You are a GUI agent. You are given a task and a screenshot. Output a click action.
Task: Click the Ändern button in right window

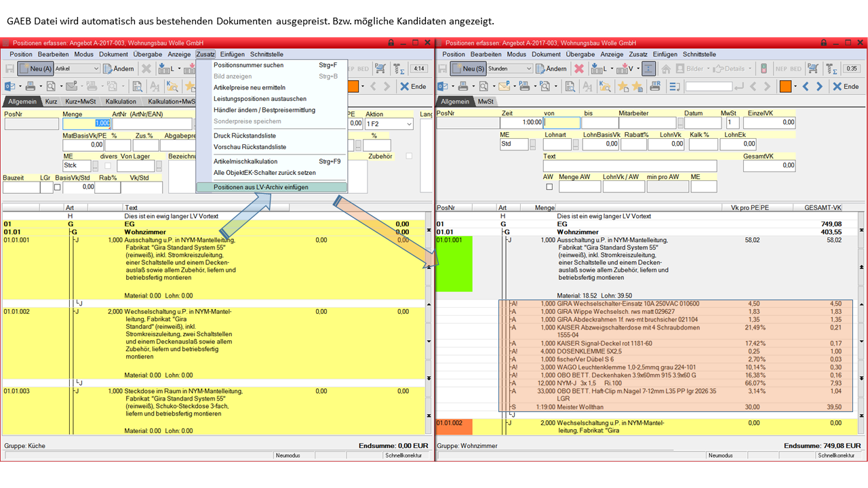pos(550,68)
